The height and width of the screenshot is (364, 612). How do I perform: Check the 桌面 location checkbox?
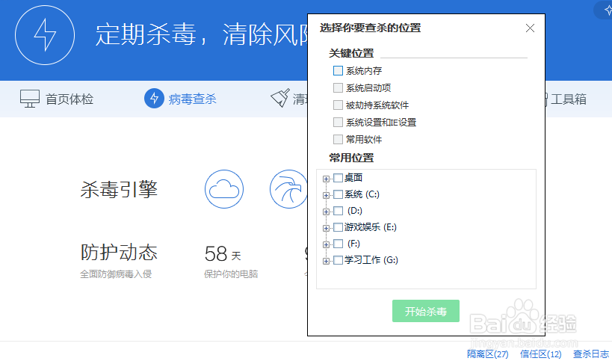coord(338,178)
